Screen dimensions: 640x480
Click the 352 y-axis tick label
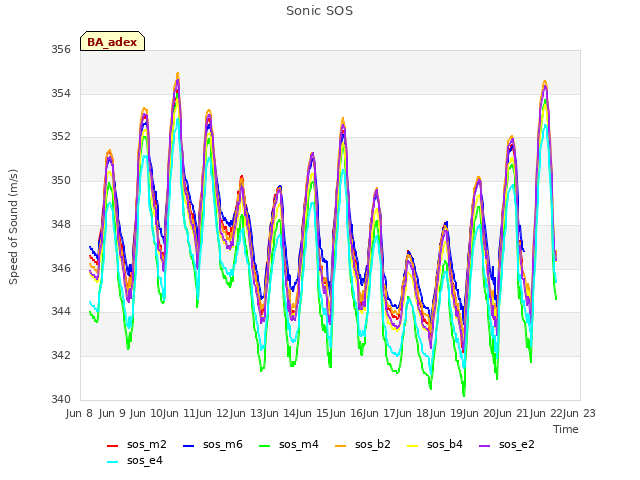pos(61,137)
